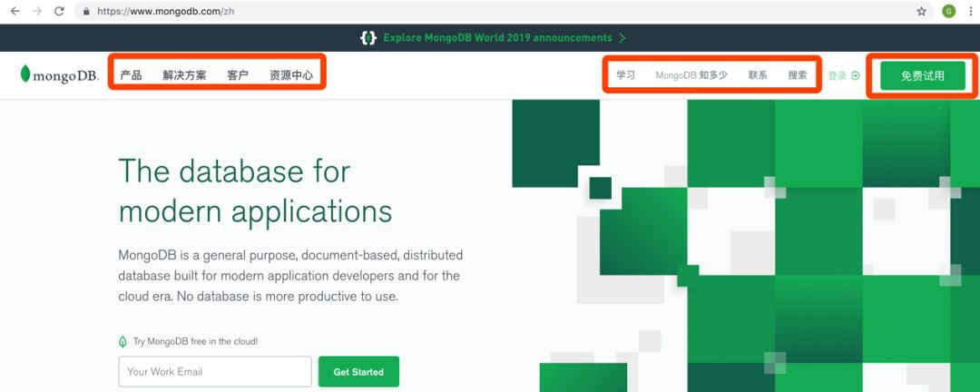The image size is (980, 392).
Task: Click the arrow after the announcements banner text
Action: coord(622,38)
